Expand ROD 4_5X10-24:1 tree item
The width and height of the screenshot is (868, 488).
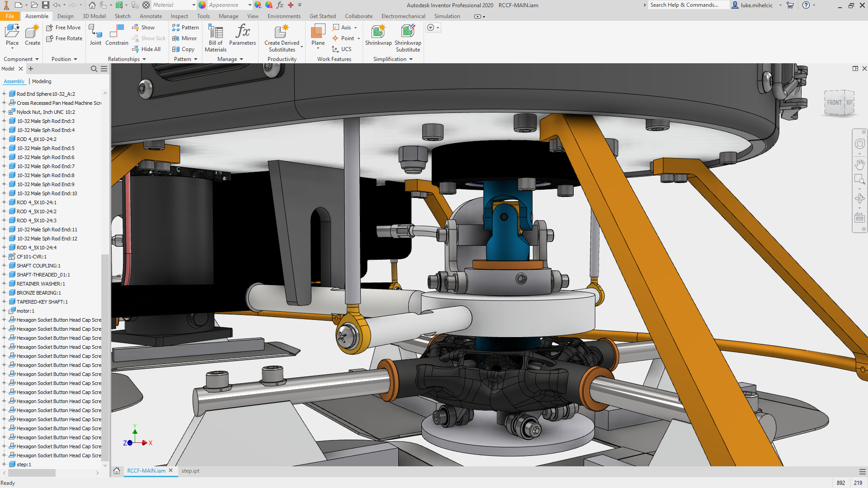(4, 202)
